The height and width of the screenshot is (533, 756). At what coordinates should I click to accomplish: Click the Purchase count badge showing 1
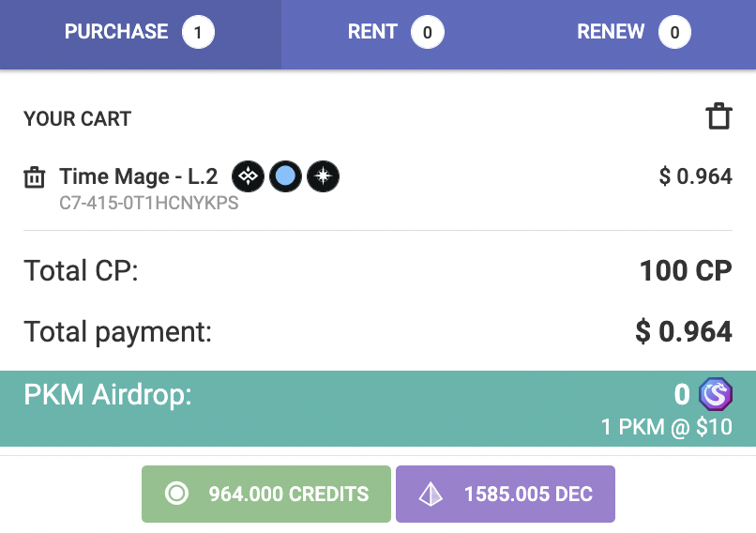coord(198,32)
